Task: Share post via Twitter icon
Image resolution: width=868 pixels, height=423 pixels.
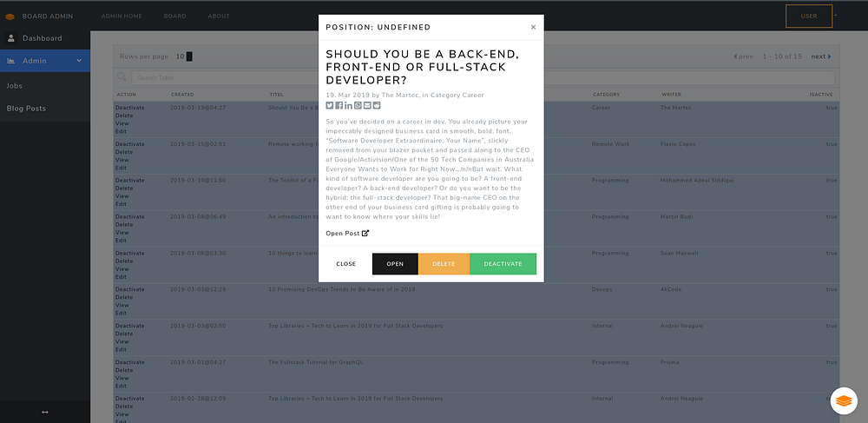Action: pos(329,105)
